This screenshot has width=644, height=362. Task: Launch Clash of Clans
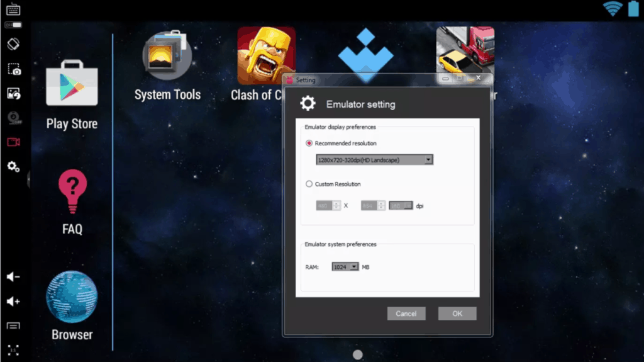pyautogui.click(x=266, y=55)
